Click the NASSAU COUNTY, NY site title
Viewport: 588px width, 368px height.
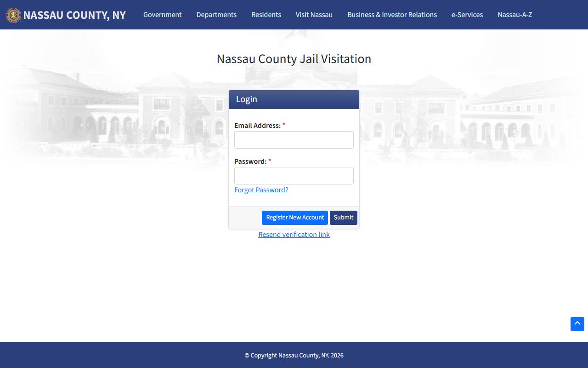tap(74, 15)
